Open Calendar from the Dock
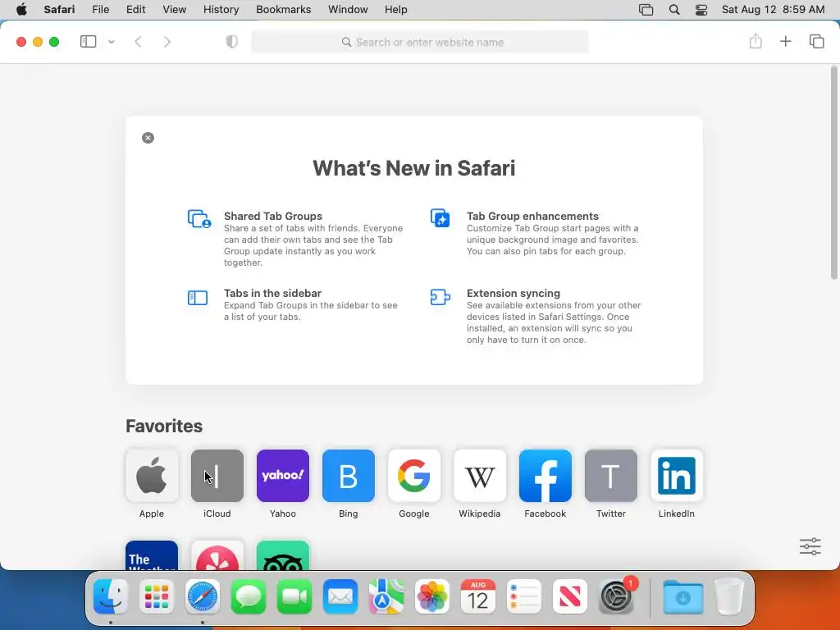 tap(478, 596)
